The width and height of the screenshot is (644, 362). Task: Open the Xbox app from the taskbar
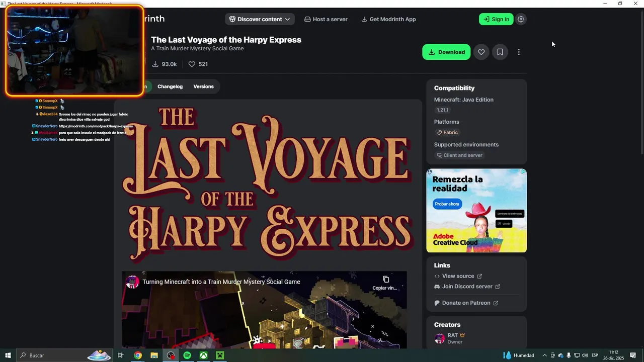click(x=203, y=355)
